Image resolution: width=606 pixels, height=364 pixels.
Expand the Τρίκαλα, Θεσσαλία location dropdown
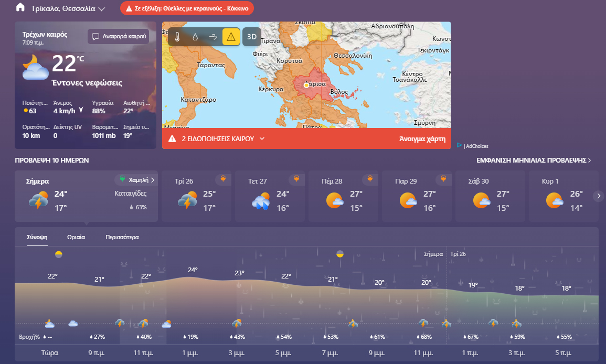101,9
